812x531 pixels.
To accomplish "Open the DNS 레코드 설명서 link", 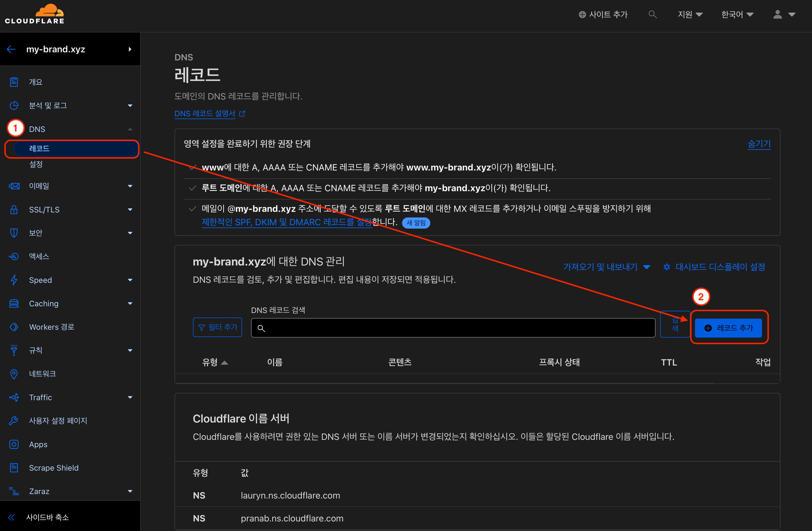I will [205, 113].
